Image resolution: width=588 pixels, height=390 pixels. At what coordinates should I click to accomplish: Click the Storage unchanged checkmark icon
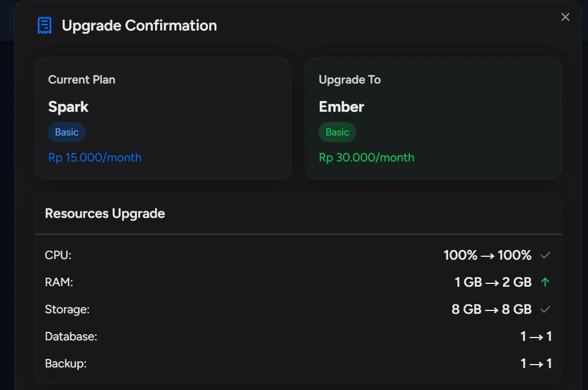click(545, 309)
